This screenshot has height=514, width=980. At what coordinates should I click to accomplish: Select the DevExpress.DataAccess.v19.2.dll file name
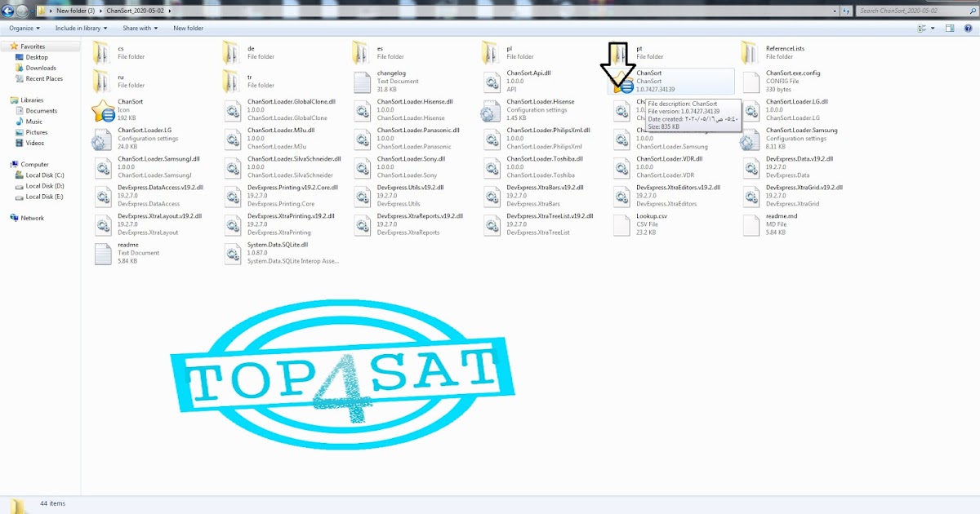(160, 187)
